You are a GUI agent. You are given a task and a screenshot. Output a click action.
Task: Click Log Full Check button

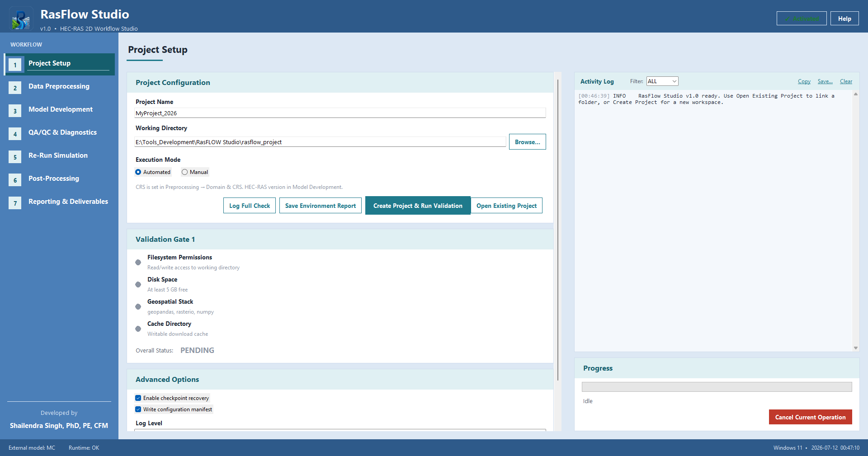[x=250, y=206]
